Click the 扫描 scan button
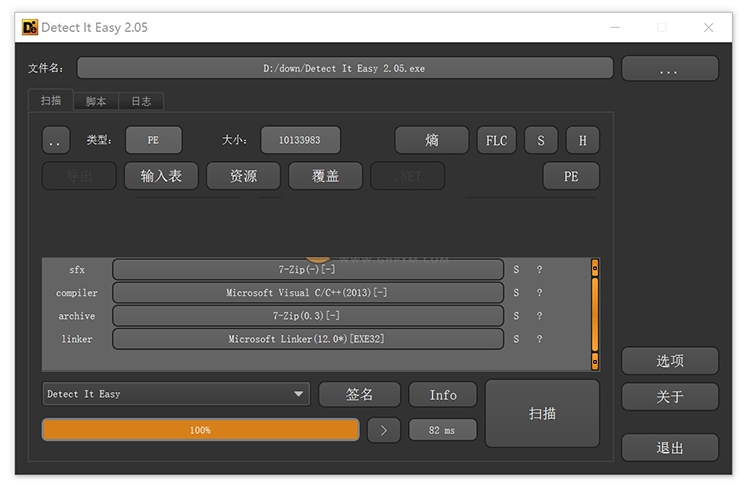The image size is (750, 492). [542, 413]
